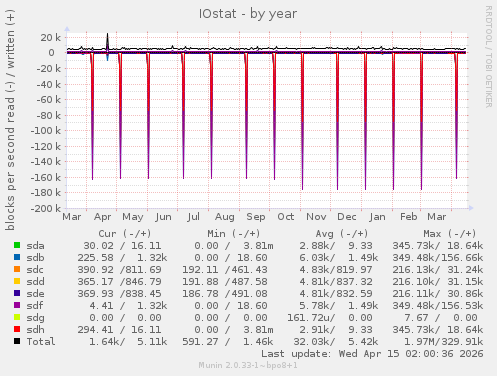This screenshot has height=376, width=497.
Task: Click the 'Apr' x-axis month label
Action: pyautogui.click(x=102, y=217)
